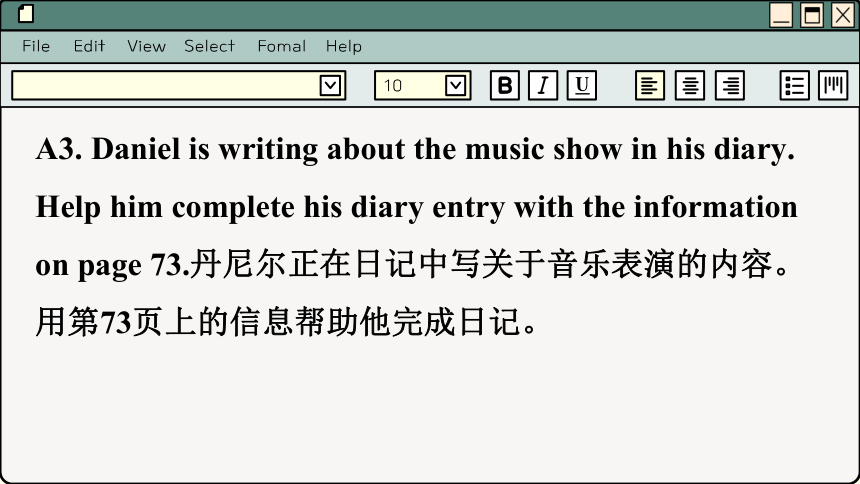Click the document icon in title bar
The height and width of the screenshot is (484, 860).
(26, 14)
